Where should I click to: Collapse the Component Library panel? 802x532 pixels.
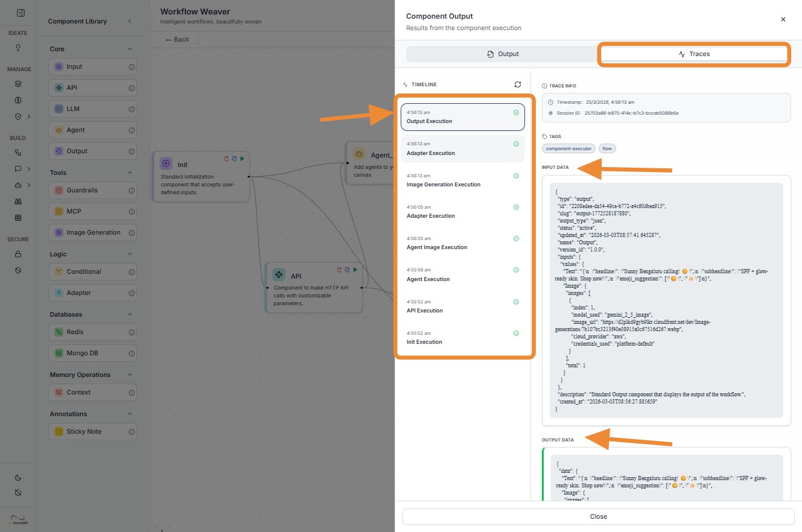pyautogui.click(x=130, y=21)
